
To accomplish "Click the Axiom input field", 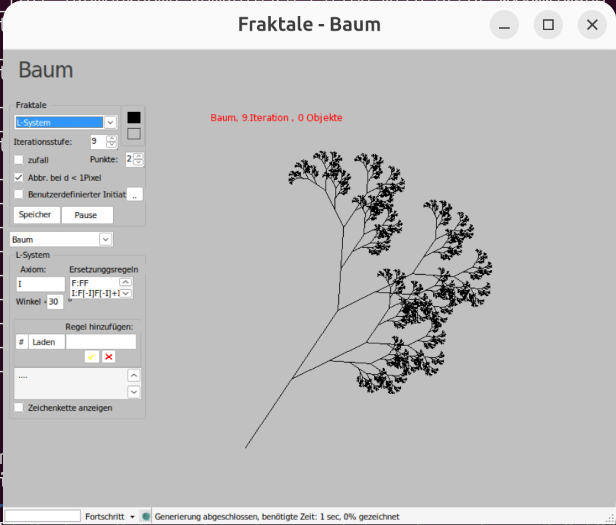I will coord(40,284).
